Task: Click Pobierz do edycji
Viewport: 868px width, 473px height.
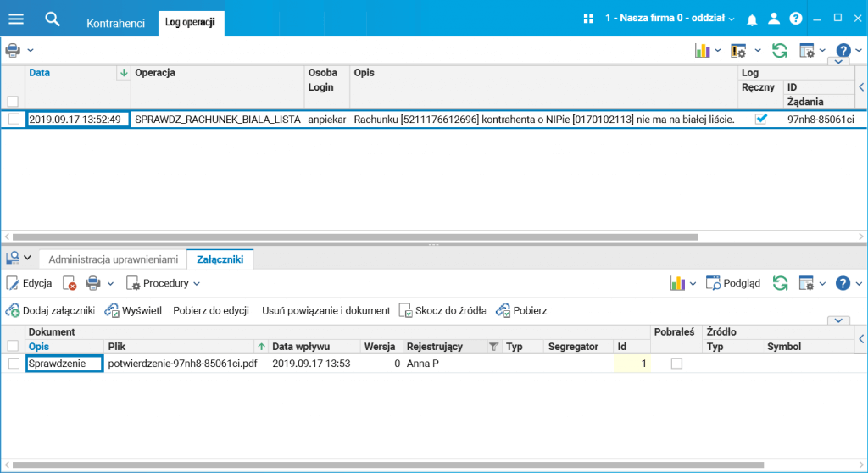Action: point(211,311)
